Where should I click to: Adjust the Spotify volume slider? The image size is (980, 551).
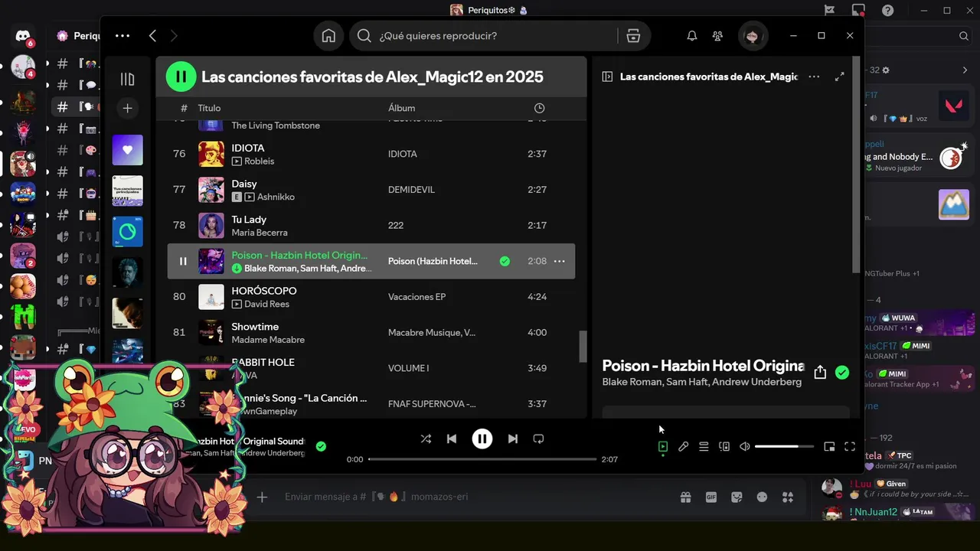click(x=784, y=446)
